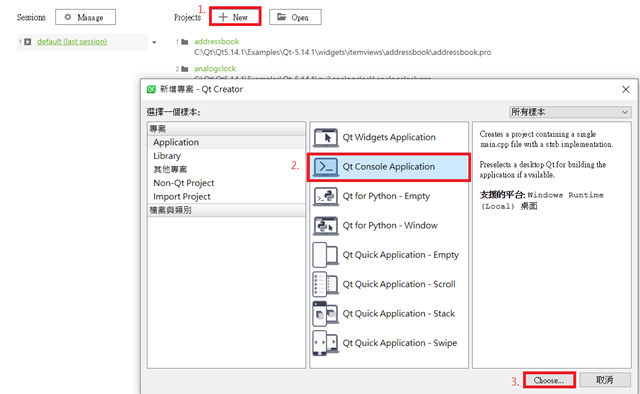Viewport: 640px width, 394px height.
Task: Click the Qt for Python - Window icon
Action: [x=325, y=226]
